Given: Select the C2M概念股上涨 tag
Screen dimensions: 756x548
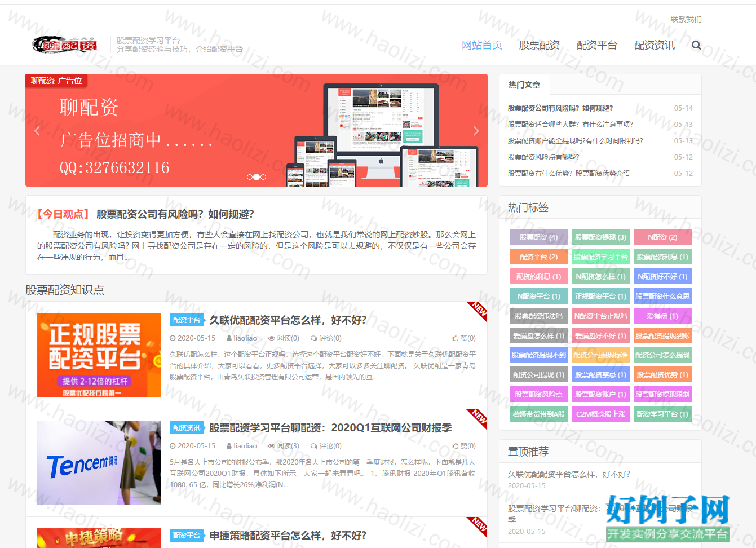Looking at the screenshot, I should 600,414.
